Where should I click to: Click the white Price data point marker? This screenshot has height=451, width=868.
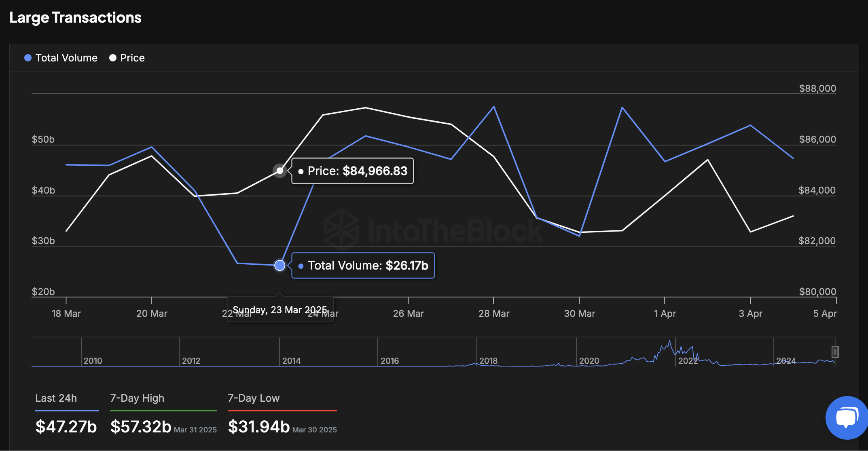(279, 171)
